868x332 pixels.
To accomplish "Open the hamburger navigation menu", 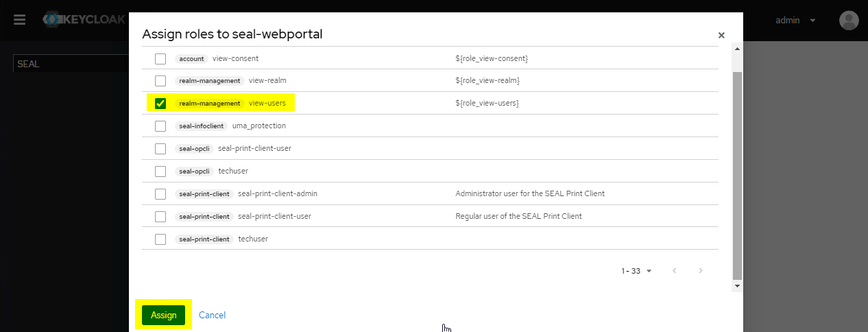I will [20, 20].
